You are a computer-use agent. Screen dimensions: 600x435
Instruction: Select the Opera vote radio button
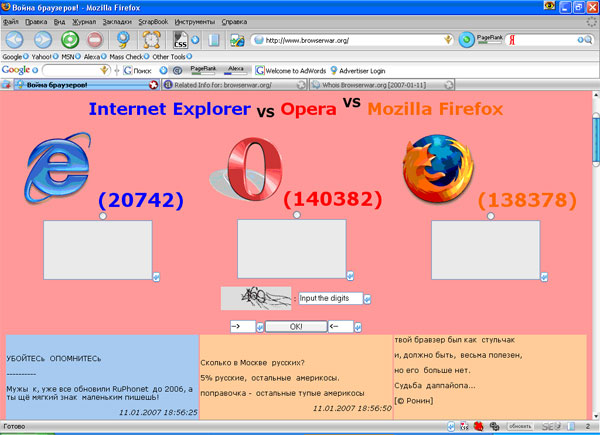296,216
